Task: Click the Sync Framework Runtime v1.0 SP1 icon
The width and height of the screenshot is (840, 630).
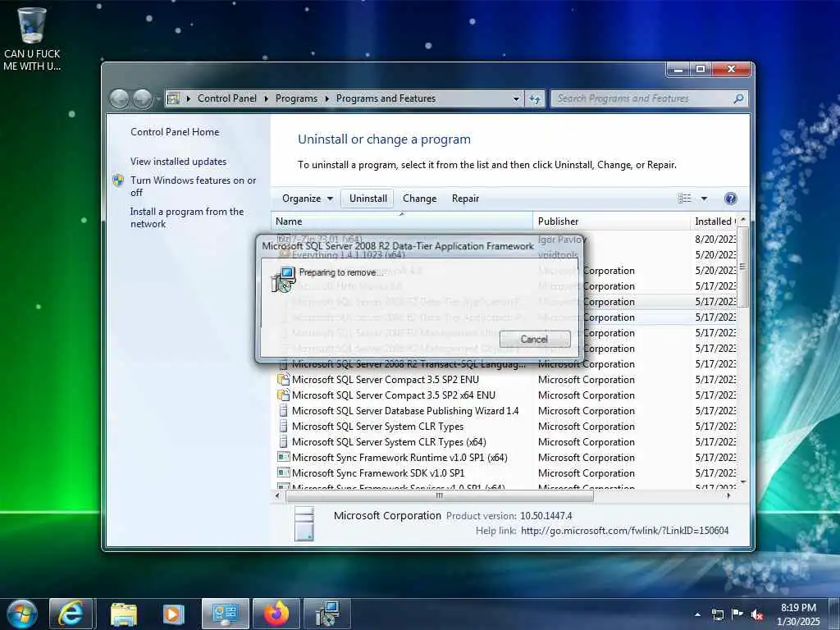Action: (283, 458)
